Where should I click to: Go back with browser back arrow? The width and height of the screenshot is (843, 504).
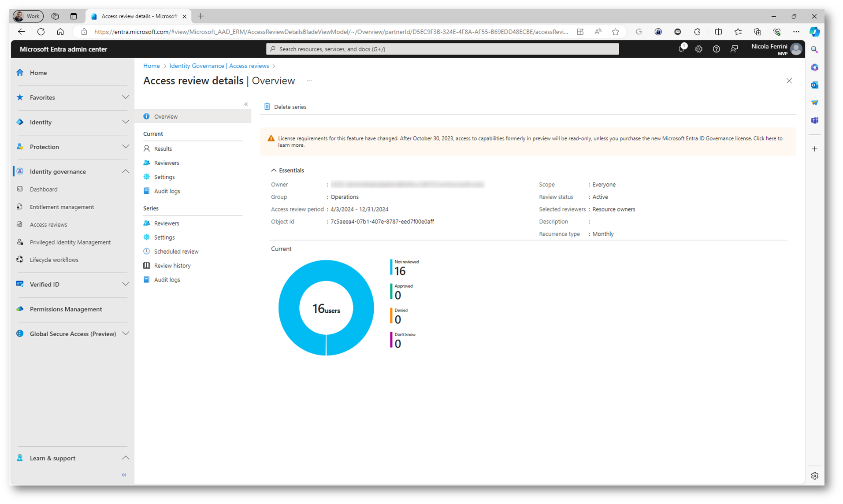coord(22,32)
